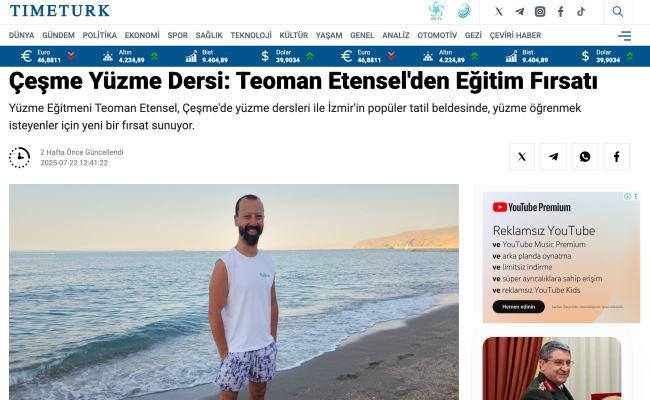Click the Hemen edinin button
Image resolution: width=650 pixels, height=400 pixels.
point(519,307)
